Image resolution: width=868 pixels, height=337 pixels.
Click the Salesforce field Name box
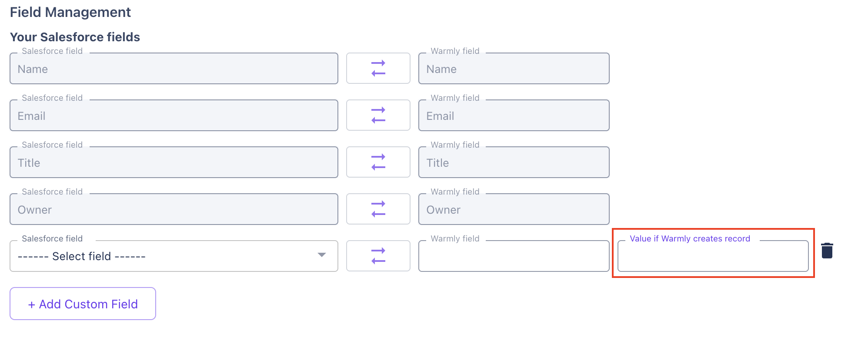pyautogui.click(x=174, y=69)
